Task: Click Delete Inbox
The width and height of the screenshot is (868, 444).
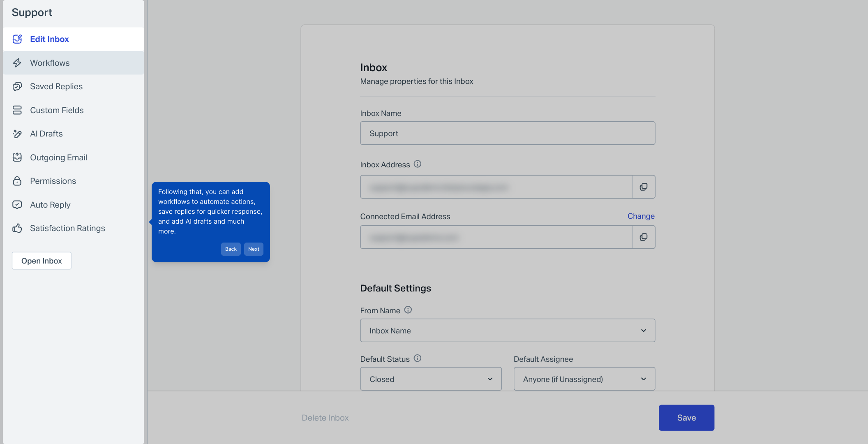Action: 325,418
